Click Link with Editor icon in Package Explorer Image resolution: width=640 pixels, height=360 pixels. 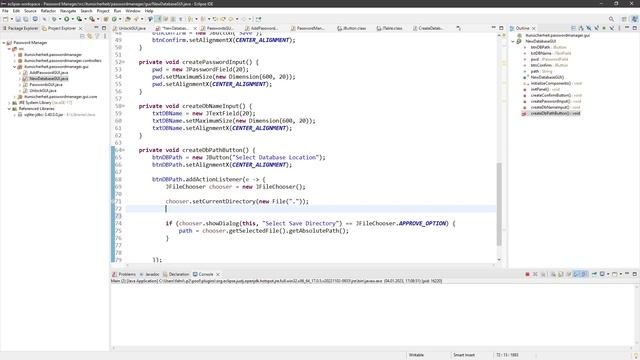click(89, 36)
